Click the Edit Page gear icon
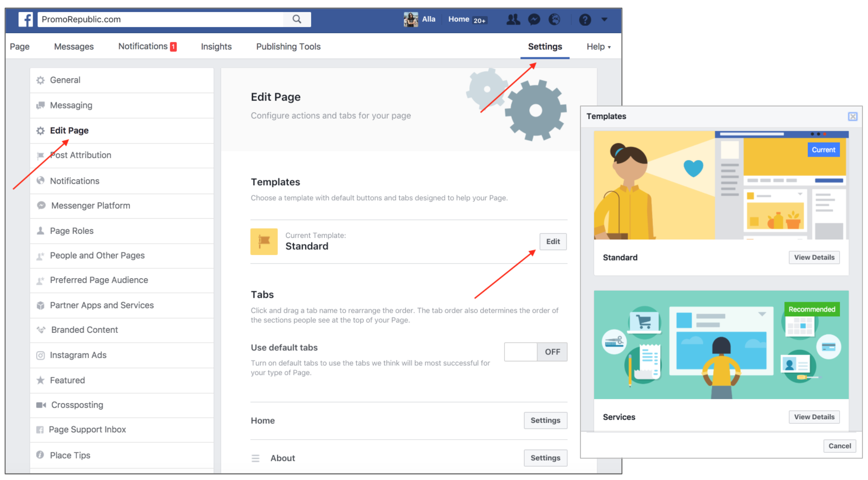 pos(41,131)
